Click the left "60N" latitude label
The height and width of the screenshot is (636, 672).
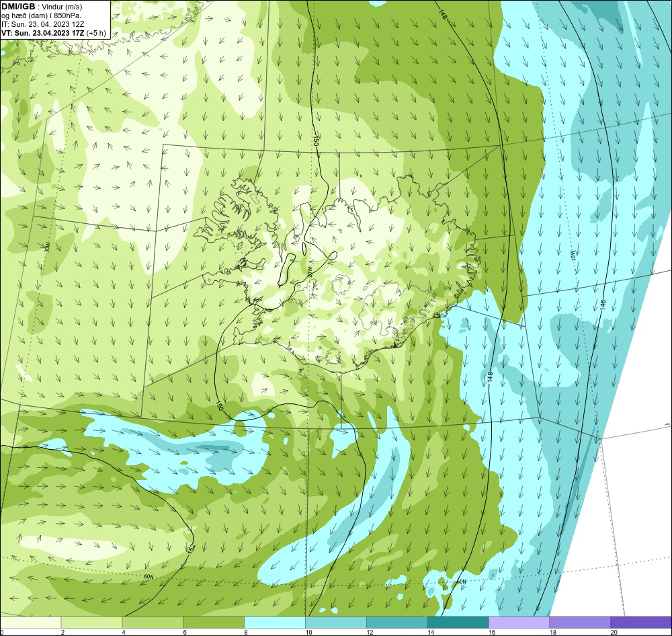click(x=149, y=577)
